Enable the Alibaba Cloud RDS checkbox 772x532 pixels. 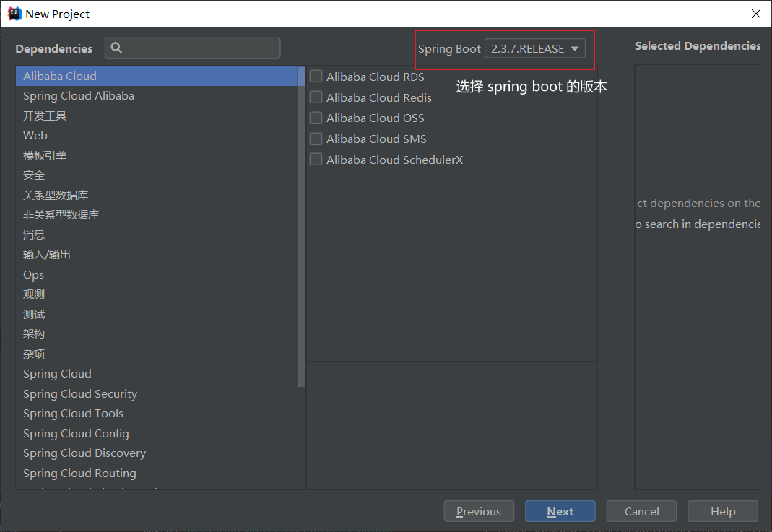[x=316, y=77]
